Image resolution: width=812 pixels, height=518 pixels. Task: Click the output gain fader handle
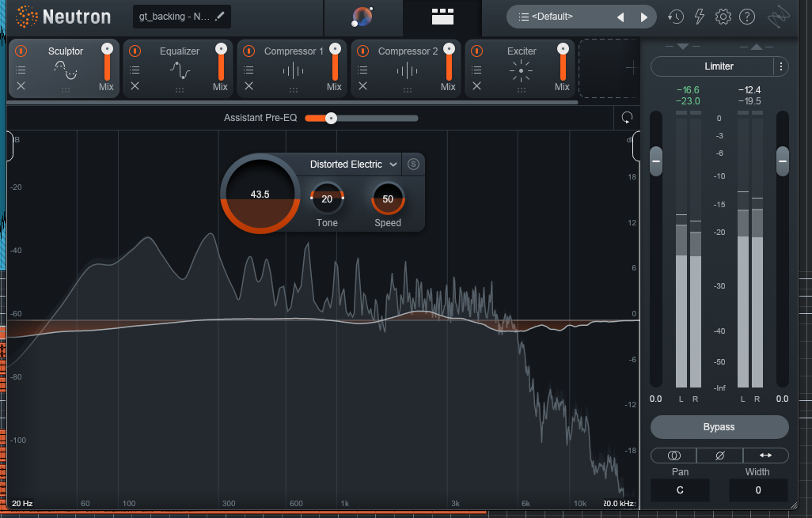pyautogui.click(x=783, y=161)
